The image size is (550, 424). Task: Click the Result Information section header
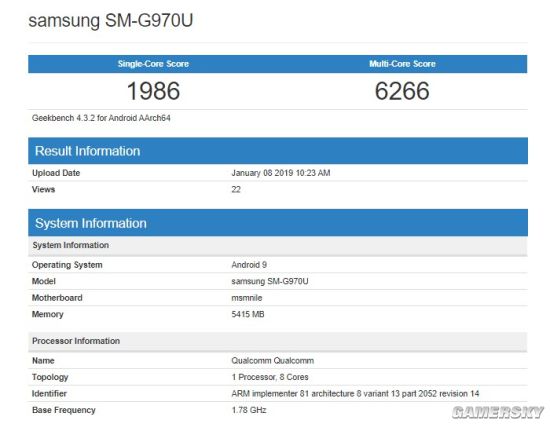click(x=278, y=151)
